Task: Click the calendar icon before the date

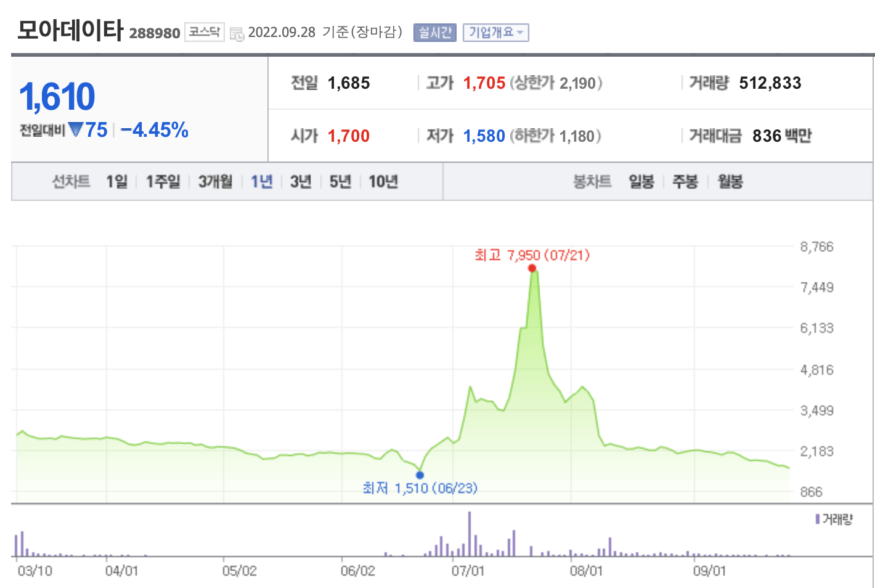Action: pos(237,35)
